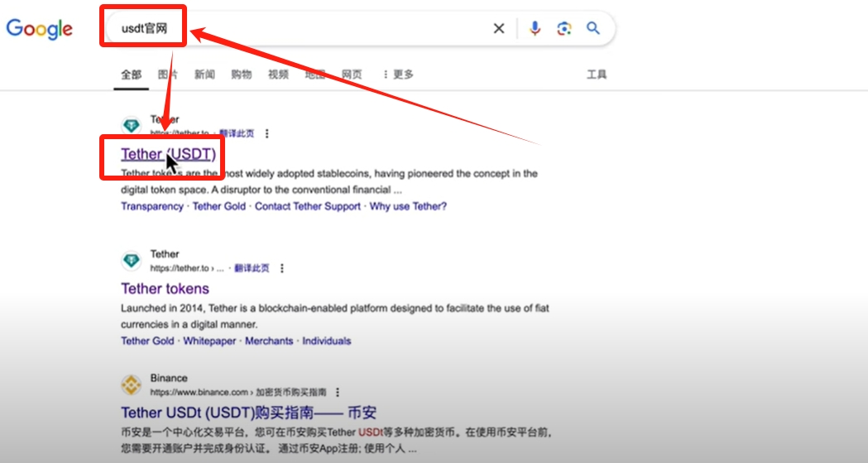The width and height of the screenshot is (868, 463).
Task: Open the 工具 search tools
Action: [x=597, y=75]
